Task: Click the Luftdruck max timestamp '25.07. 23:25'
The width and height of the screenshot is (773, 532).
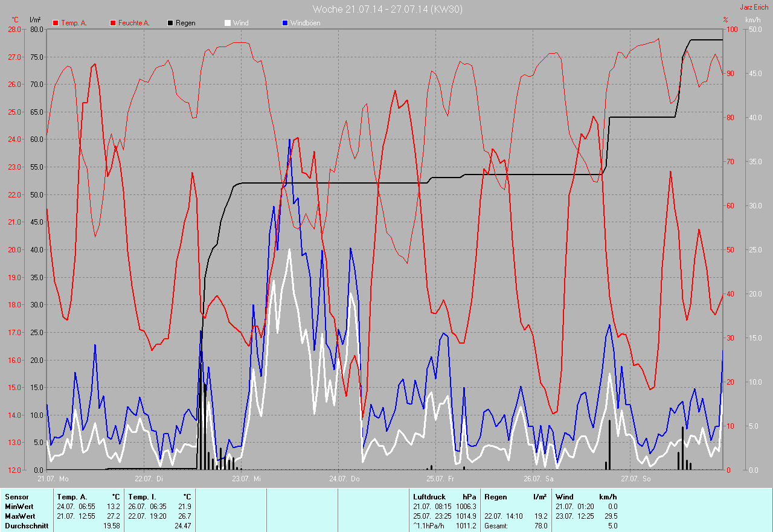Action: 432,516
